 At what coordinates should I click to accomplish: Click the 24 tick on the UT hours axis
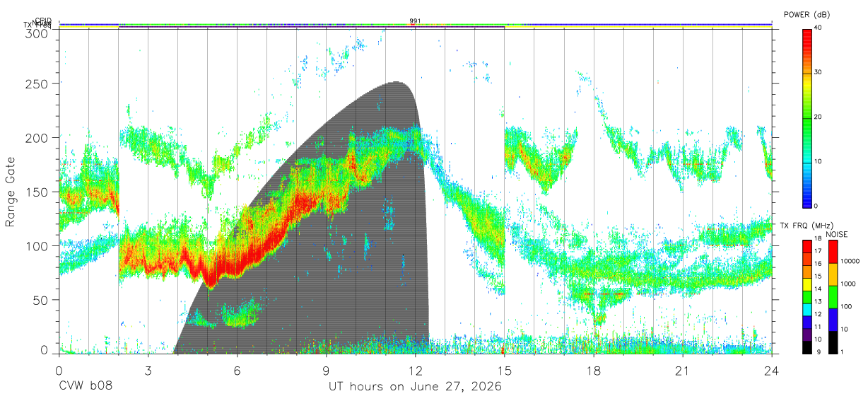point(771,370)
